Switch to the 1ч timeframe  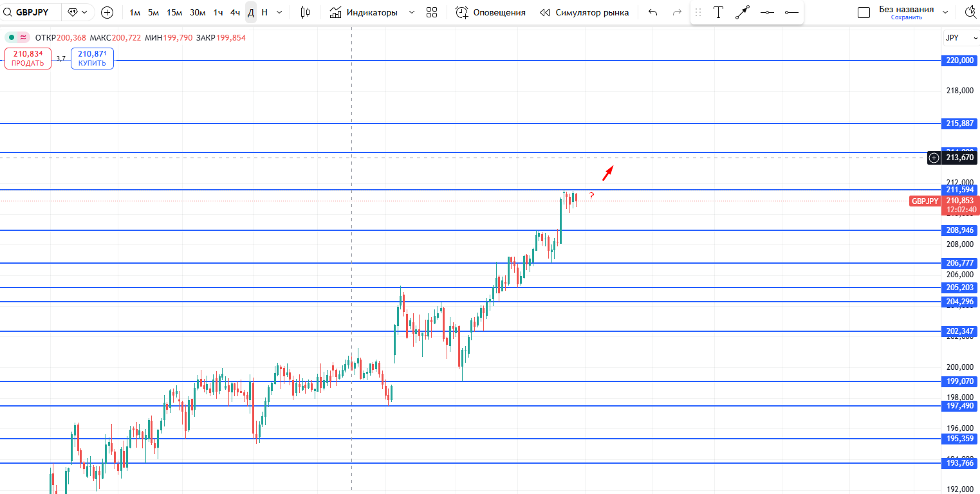pos(218,12)
